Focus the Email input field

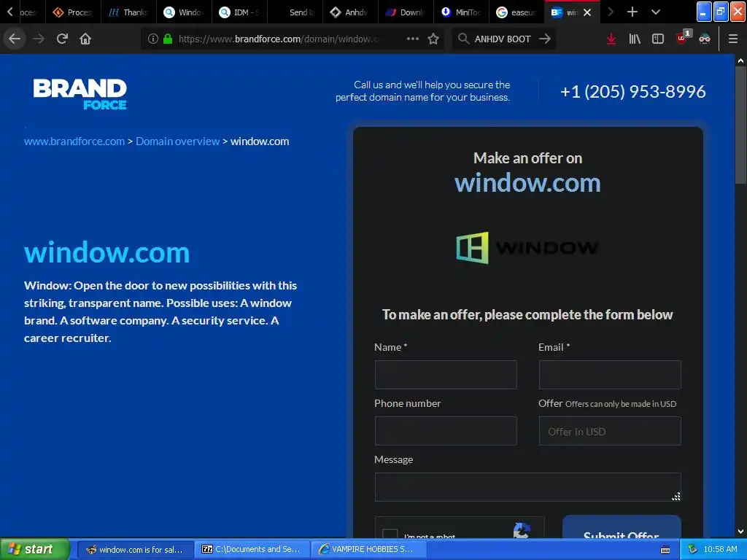[610, 375]
